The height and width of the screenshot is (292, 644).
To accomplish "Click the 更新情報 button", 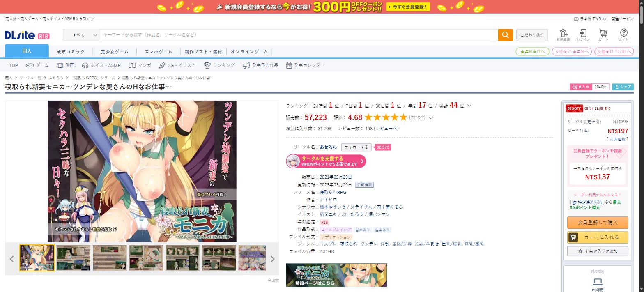I will 364,185.
